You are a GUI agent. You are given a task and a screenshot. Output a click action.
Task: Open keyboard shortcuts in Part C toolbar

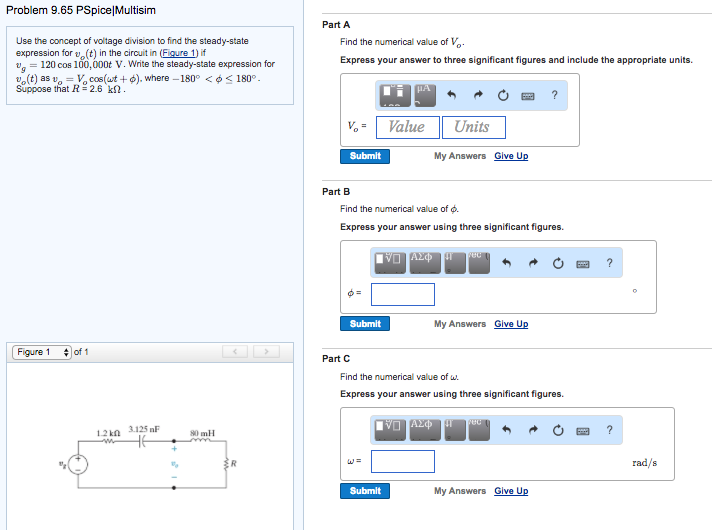(583, 431)
